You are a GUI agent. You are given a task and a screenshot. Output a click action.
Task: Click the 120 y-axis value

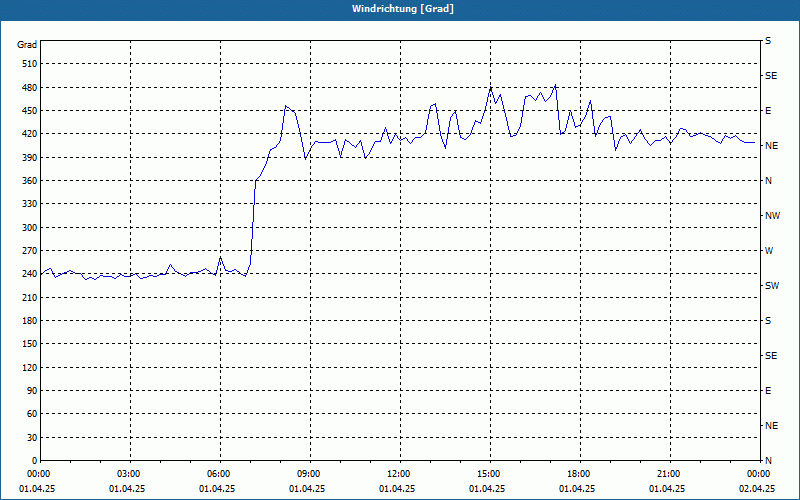[30, 367]
